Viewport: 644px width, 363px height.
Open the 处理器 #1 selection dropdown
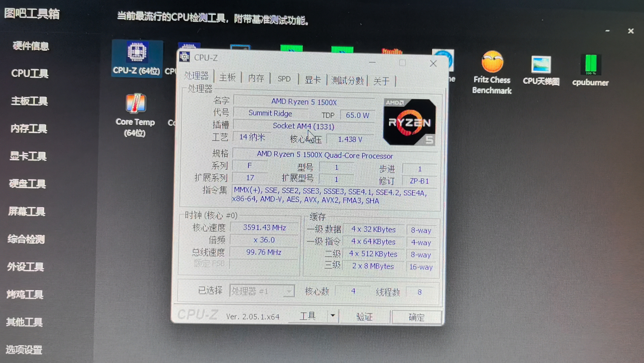[262, 291]
